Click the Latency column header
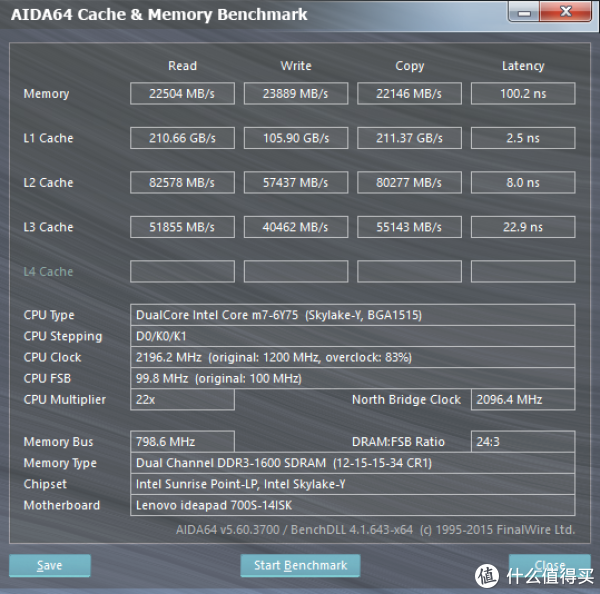The height and width of the screenshot is (594, 600). click(x=523, y=66)
